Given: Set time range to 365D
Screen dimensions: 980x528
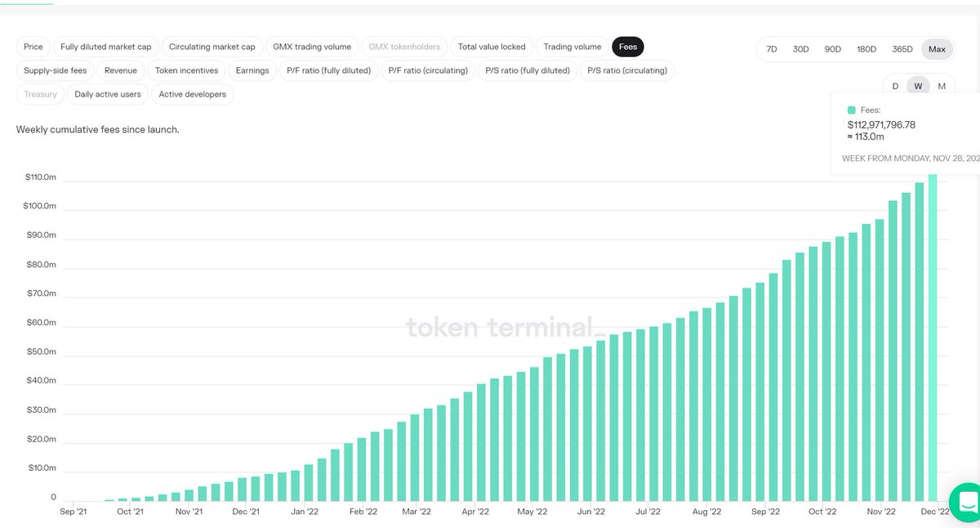Looking at the screenshot, I should (902, 49).
